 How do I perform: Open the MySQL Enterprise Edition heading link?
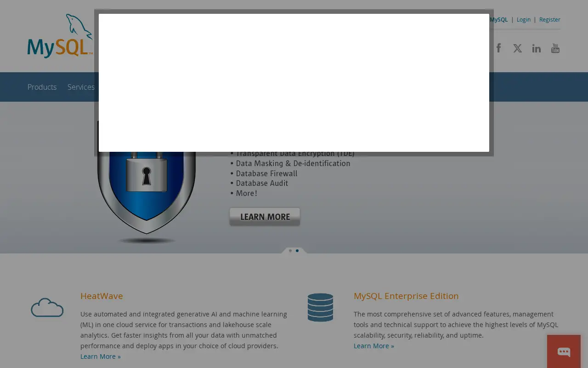pyautogui.click(x=406, y=296)
